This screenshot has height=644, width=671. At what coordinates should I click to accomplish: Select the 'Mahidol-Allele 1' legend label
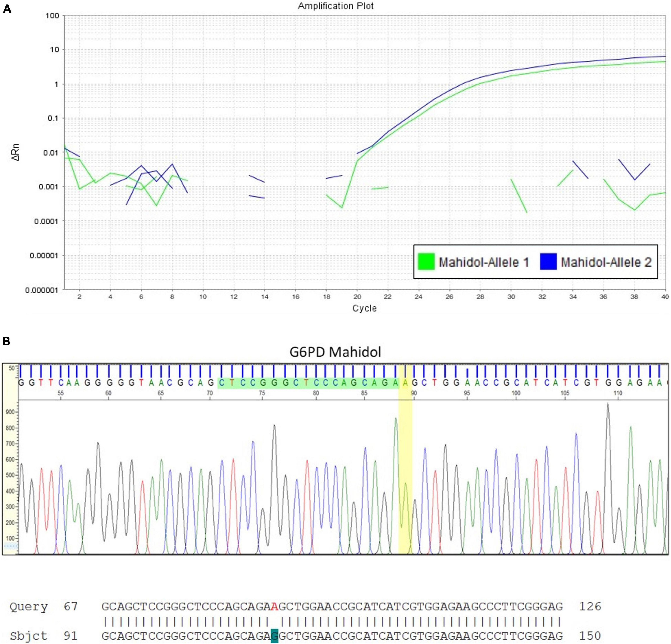(x=484, y=263)
